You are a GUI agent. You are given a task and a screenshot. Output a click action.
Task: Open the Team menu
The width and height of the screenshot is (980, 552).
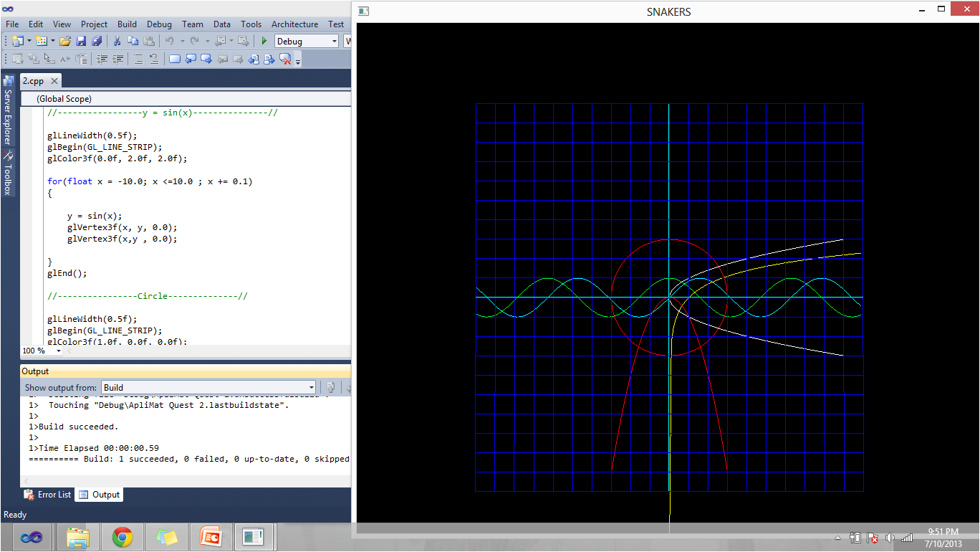click(x=193, y=24)
